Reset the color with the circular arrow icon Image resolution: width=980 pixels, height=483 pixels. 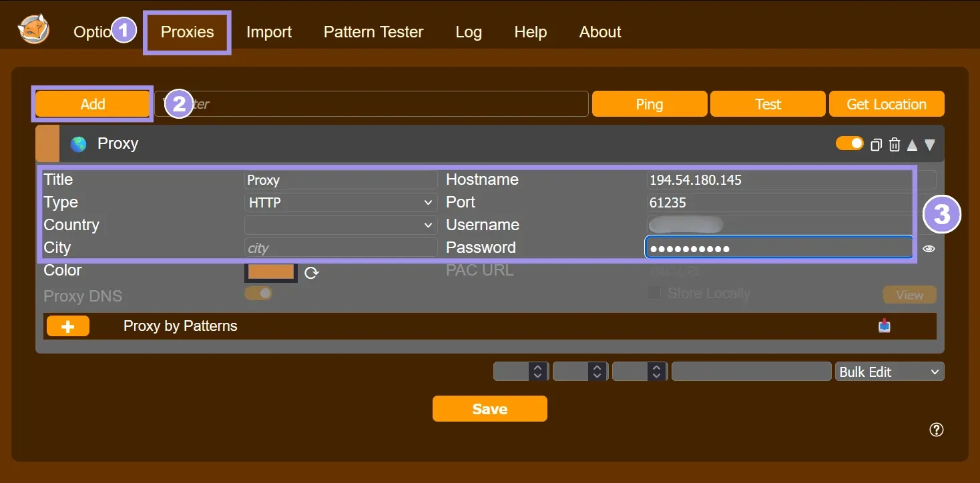pos(312,273)
